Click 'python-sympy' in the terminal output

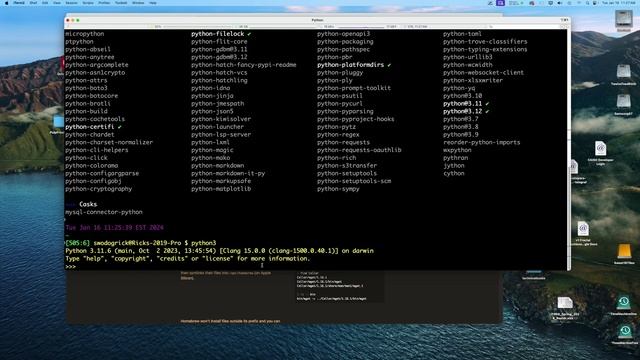338,189
